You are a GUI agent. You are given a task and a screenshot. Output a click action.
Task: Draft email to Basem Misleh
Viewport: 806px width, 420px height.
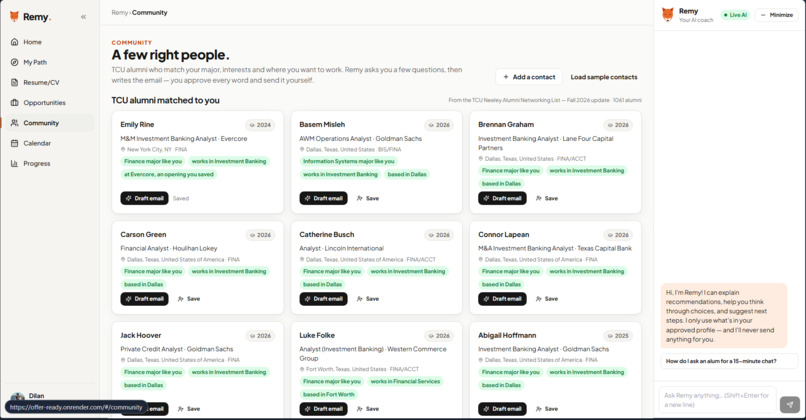(x=323, y=198)
